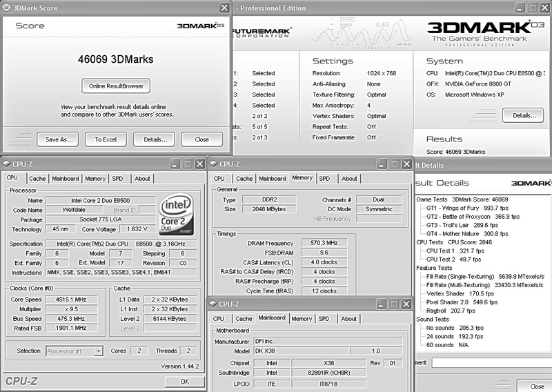Open Memory tab in mainboard CPU-Z window
Image resolution: width=552 pixels, height=392 pixels.
(302, 319)
